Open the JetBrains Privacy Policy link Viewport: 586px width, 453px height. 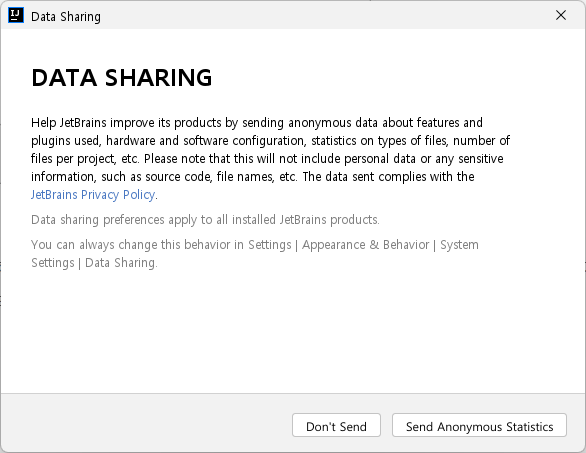(x=93, y=195)
